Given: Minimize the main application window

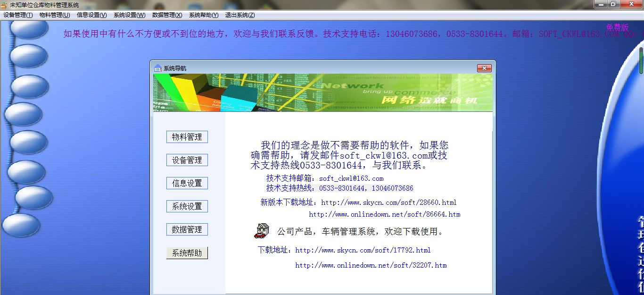Looking at the screenshot, I should (600, 4).
